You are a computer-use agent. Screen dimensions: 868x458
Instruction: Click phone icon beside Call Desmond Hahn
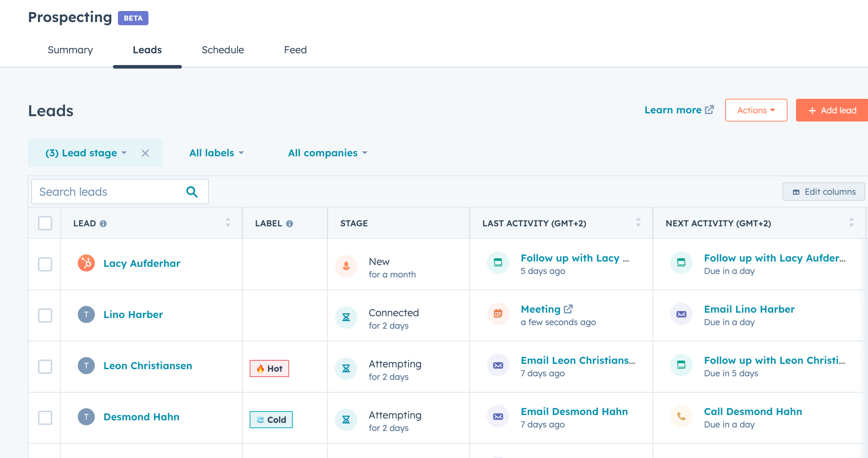[x=681, y=416]
